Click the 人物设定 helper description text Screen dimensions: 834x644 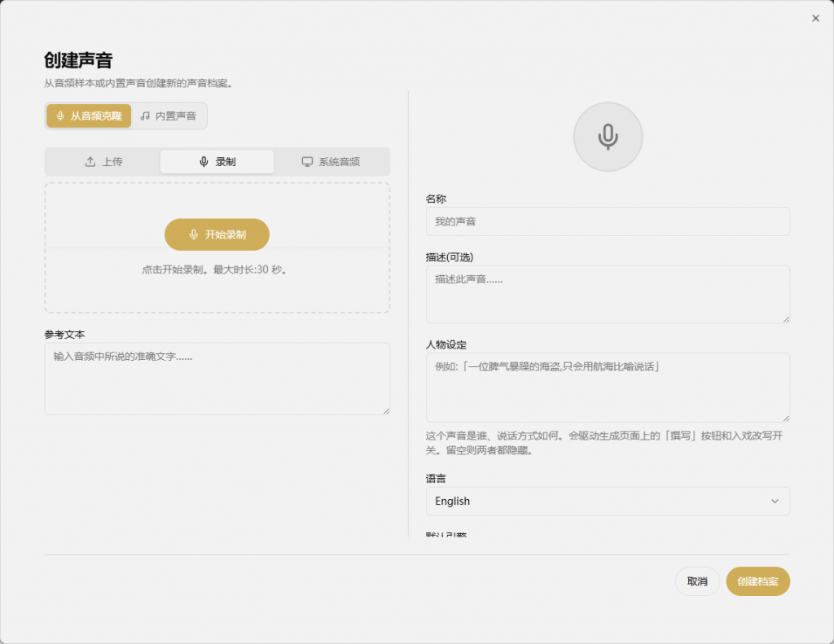tap(604, 443)
